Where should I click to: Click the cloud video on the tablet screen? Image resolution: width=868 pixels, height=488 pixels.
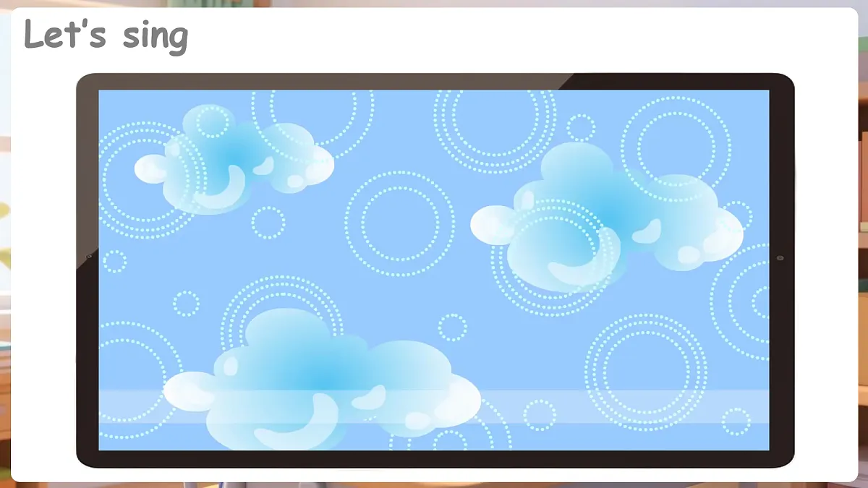tap(434, 270)
